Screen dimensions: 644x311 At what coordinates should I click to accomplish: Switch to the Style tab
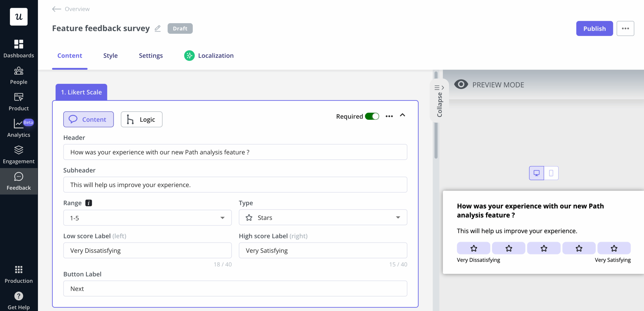110,56
